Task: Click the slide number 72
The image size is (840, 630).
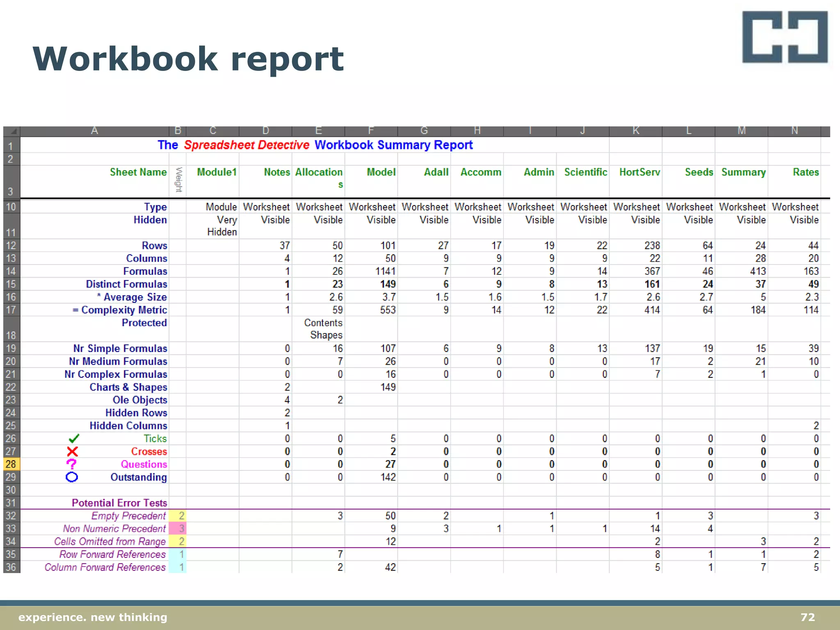Action: pos(808,617)
